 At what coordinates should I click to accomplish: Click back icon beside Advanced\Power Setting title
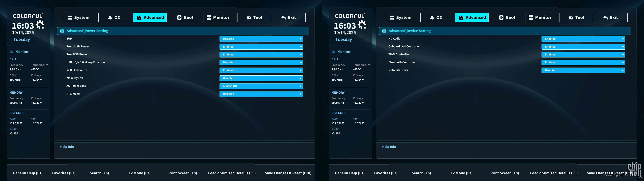[62, 31]
